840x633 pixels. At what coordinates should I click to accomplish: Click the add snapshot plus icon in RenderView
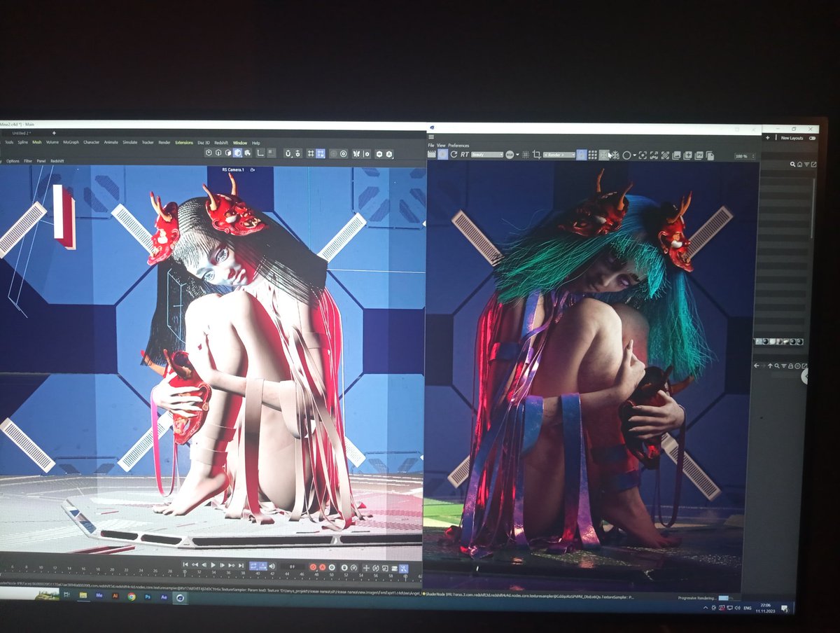[x=687, y=155]
